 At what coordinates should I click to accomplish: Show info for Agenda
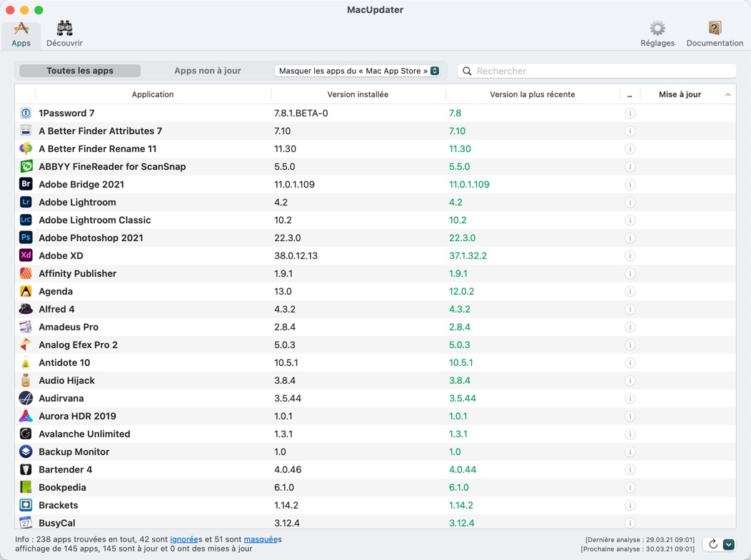(x=630, y=291)
